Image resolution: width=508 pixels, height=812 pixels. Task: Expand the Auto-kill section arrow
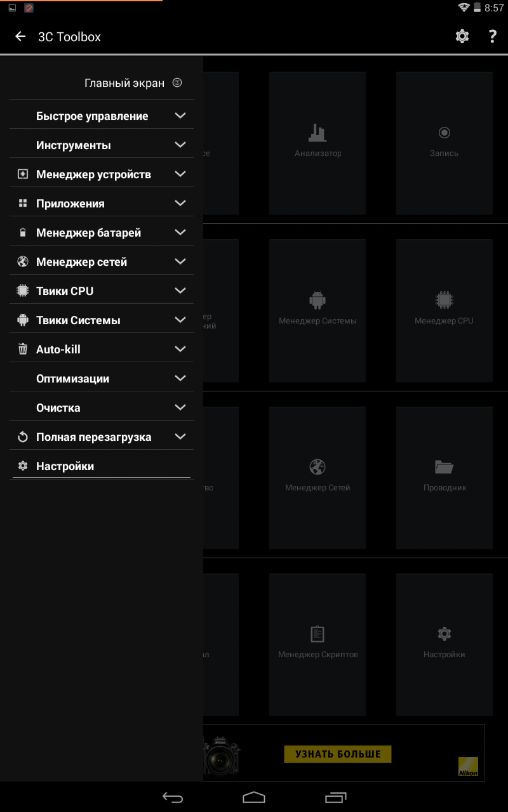(x=180, y=349)
